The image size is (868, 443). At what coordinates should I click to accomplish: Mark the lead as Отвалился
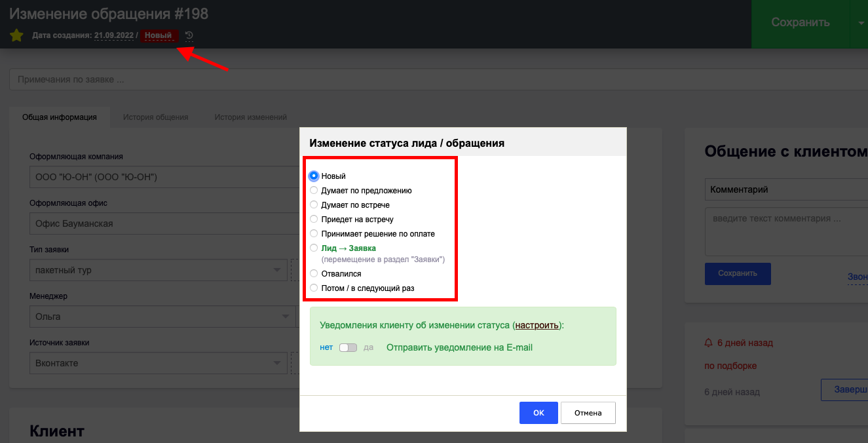314,273
